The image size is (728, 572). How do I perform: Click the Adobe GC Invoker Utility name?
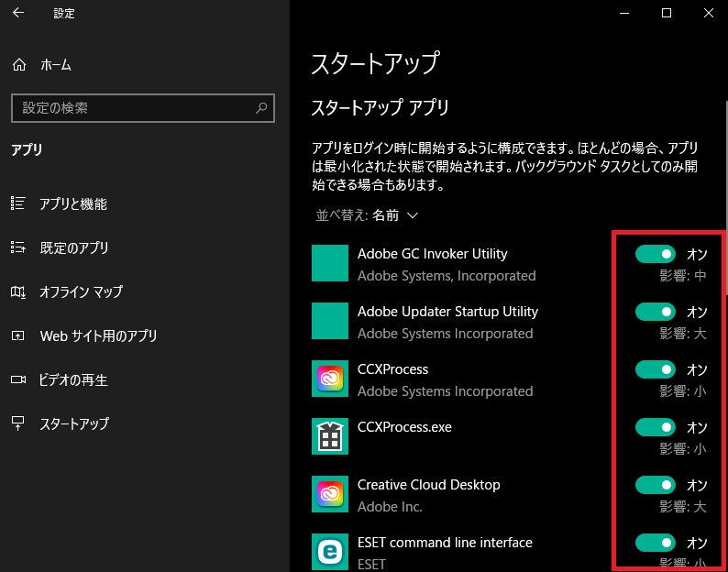click(x=432, y=254)
